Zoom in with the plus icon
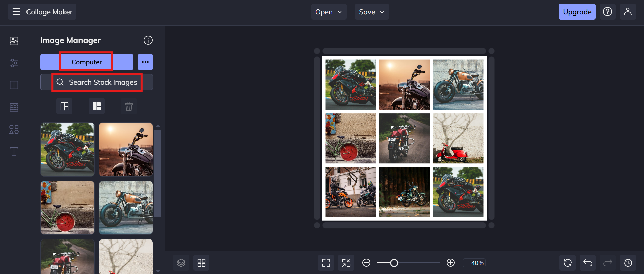Image resolution: width=644 pixels, height=274 pixels. (x=451, y=263)
